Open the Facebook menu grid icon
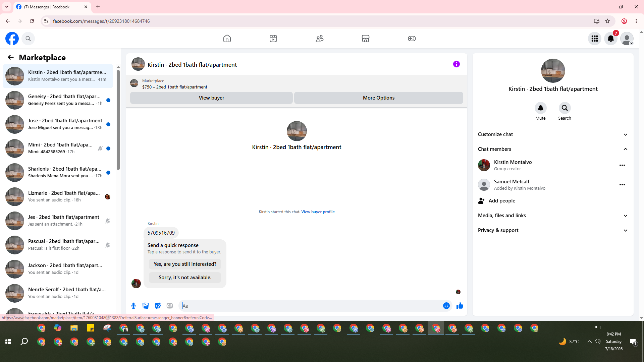Screen dimensions: 644x362 [x=595, y=39]
